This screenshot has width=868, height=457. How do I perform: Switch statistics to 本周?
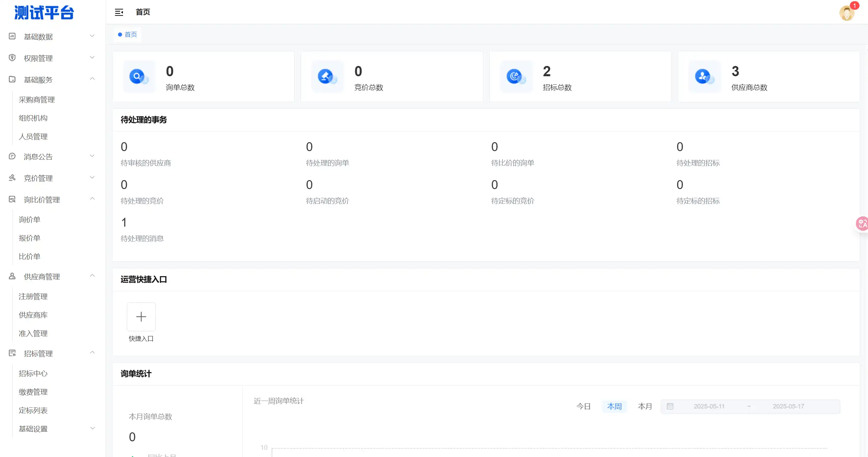tap(614, 406)
